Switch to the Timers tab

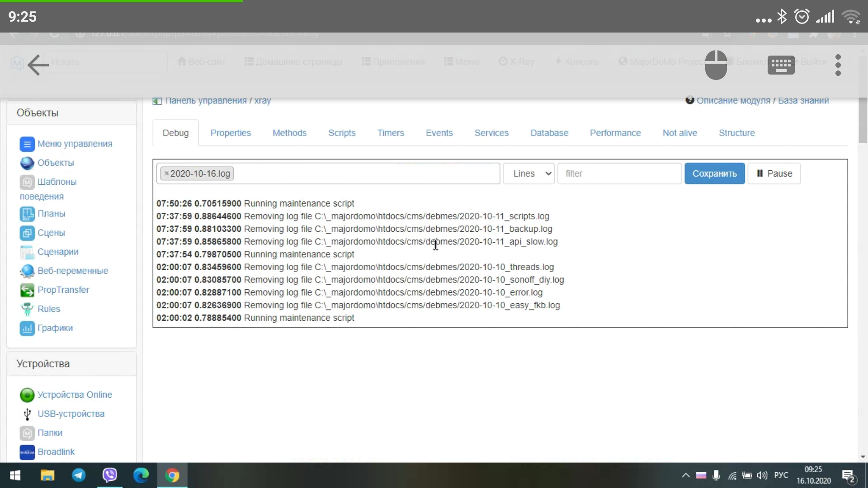[x=391, y=132]
